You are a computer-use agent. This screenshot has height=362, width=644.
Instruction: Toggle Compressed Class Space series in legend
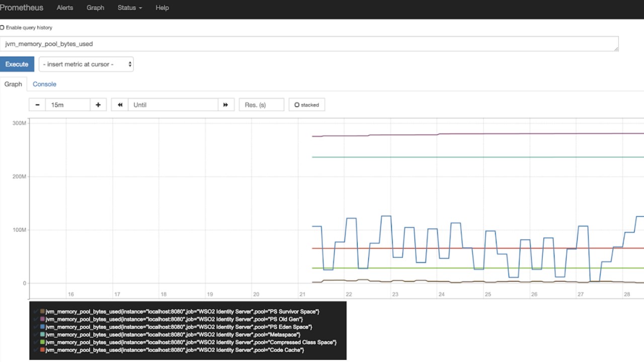191,342
